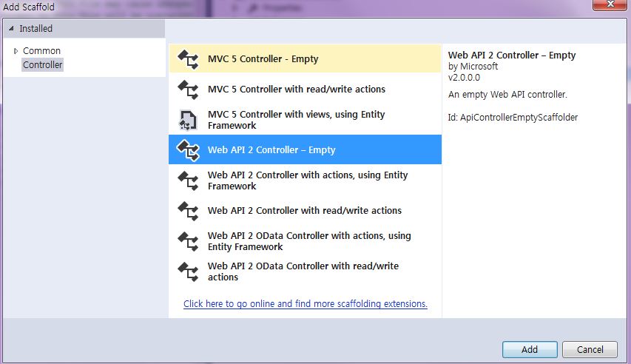Click the MVC 5 views Entity Framework icon
This screenshot has height=364, width=631.
189,120
